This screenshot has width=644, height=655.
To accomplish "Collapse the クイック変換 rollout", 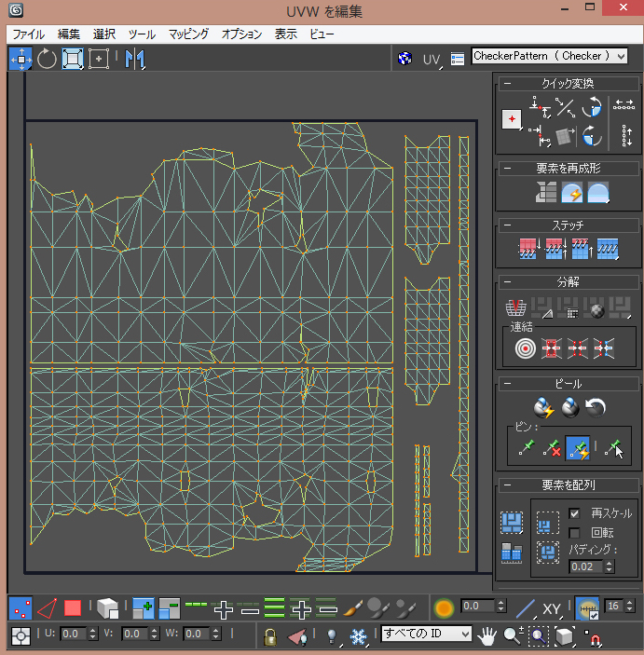I will 508,84.
